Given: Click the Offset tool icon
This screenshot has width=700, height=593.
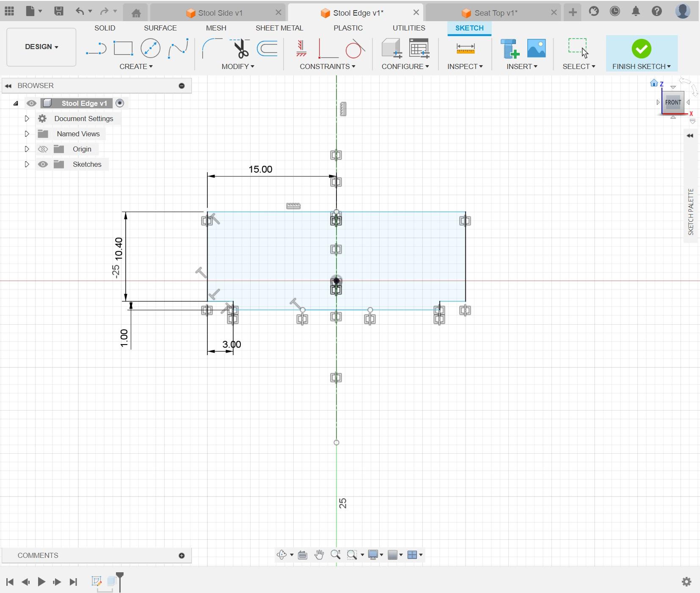Looking at the screenshot, I should (267, 49).
